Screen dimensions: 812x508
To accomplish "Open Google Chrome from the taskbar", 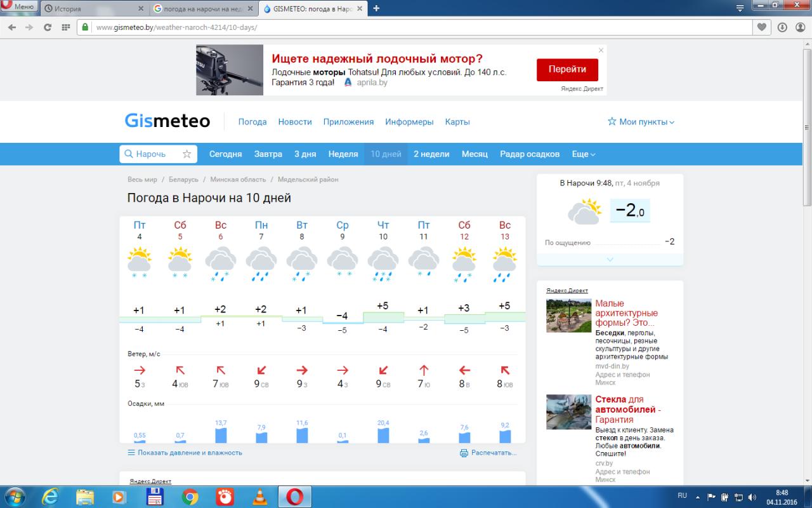I will pos(190,496).
